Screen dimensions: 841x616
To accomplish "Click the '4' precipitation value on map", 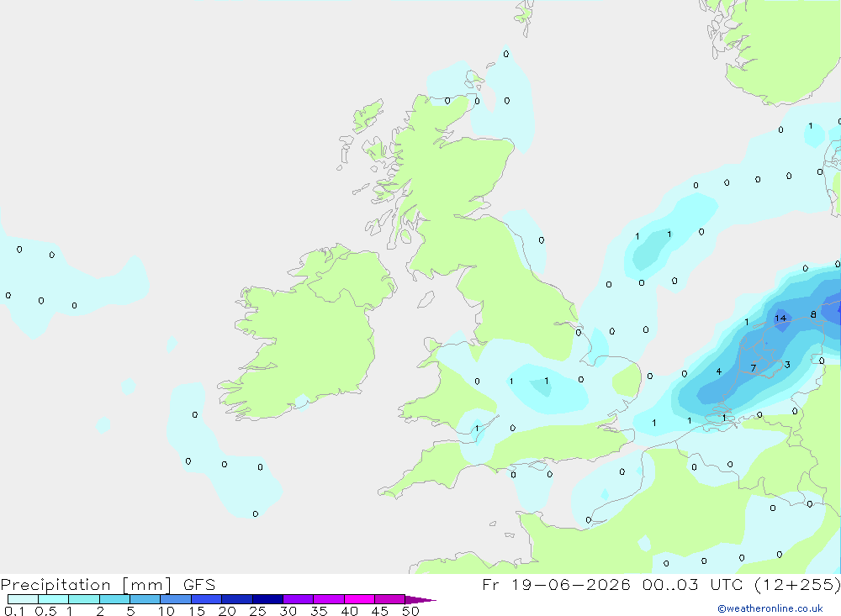I will pos(719,371).
